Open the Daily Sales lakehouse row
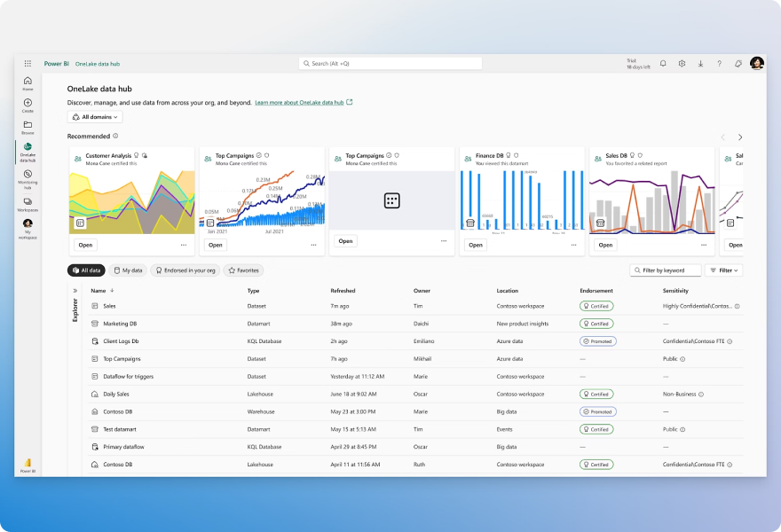Screen dimensions: 781x532 point(415,395)
